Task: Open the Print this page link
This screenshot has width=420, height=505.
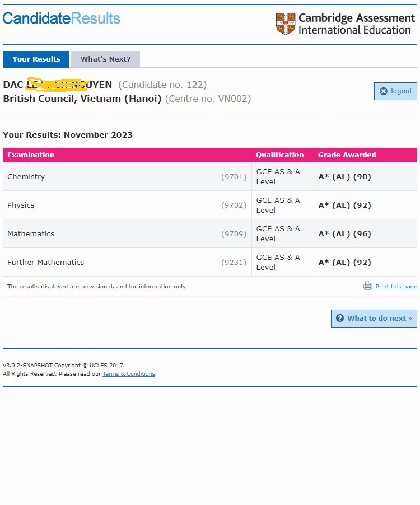Action: (396, 287)
